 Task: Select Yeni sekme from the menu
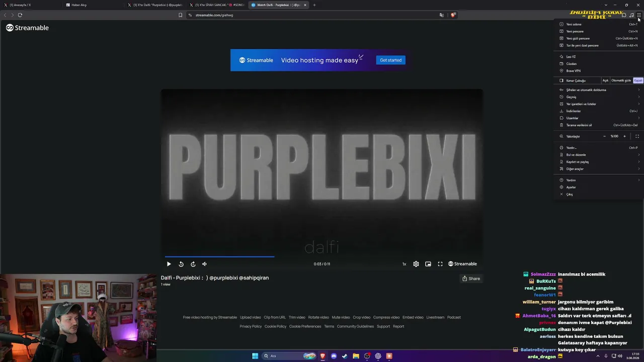tap(599, 24)
